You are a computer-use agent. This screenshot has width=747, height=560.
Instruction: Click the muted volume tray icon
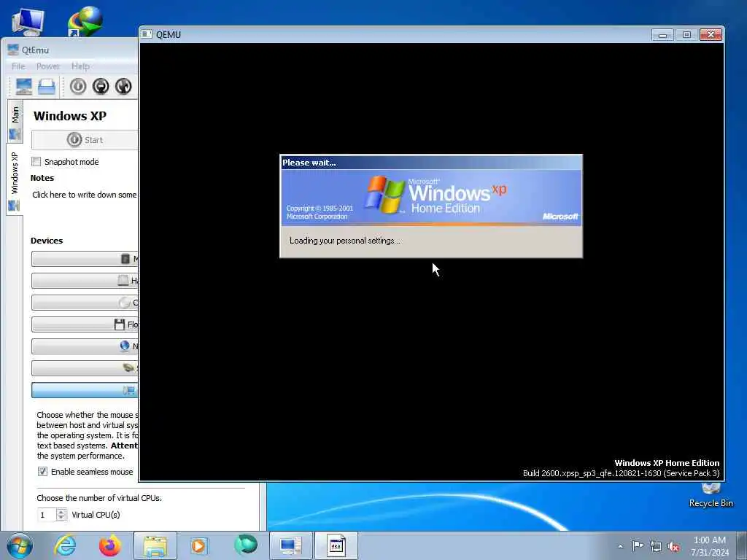(x=673, y=546)
